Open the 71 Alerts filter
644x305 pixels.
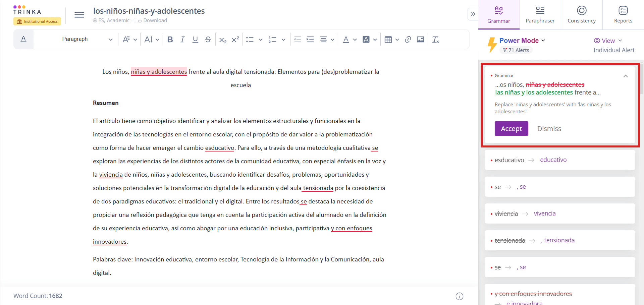[516, 50]
